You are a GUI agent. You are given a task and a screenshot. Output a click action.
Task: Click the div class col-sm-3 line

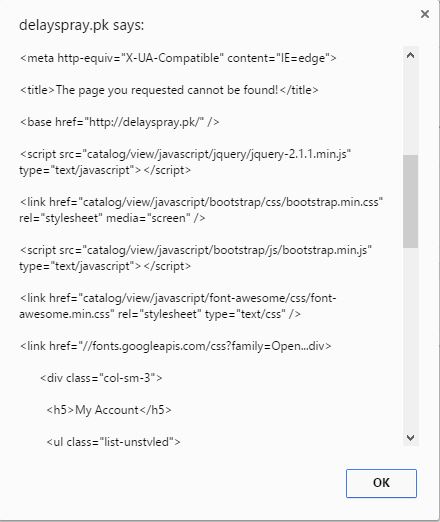pos(101,378)
